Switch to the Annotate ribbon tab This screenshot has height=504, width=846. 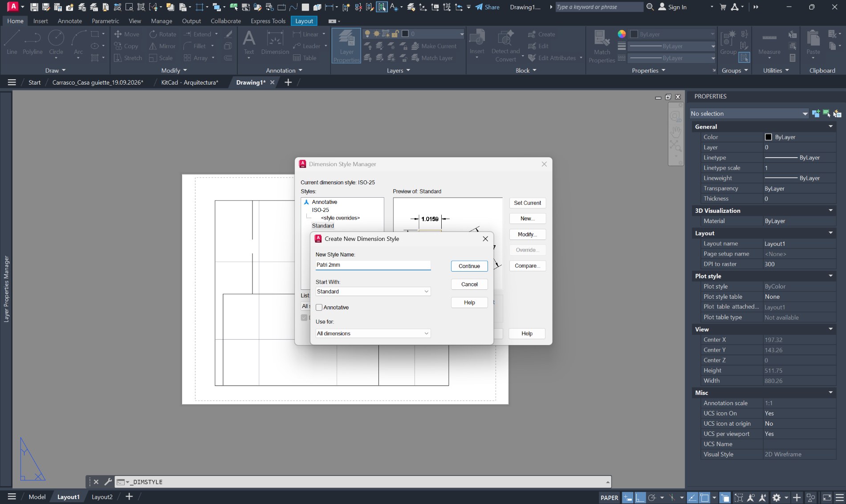coord(70,21)
